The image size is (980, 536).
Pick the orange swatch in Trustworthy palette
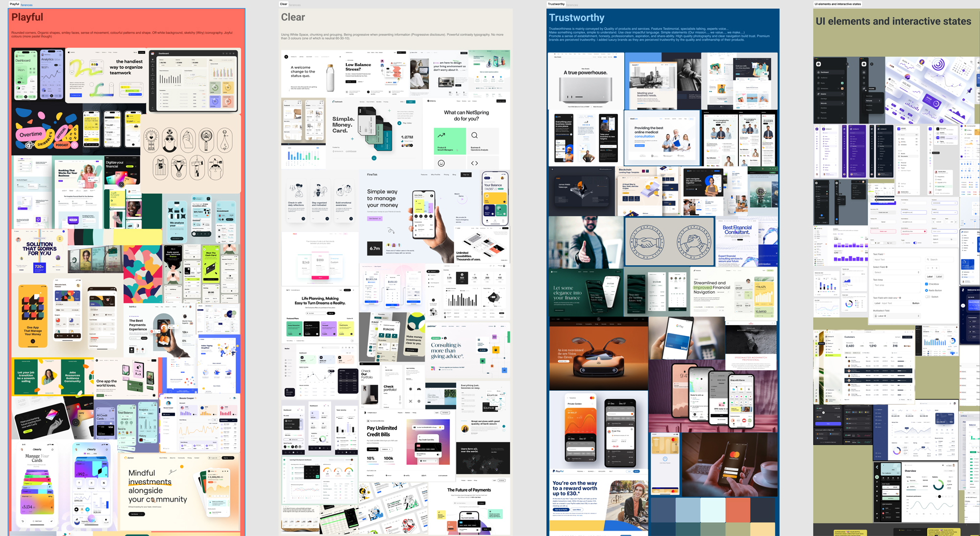[x=738, y=510]
